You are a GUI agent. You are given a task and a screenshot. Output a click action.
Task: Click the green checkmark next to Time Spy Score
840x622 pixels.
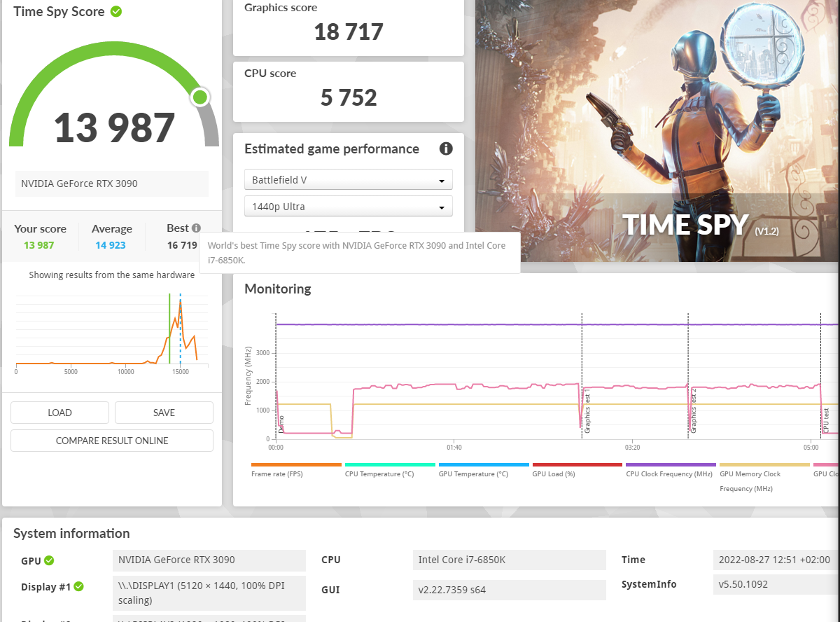(116, 12)
